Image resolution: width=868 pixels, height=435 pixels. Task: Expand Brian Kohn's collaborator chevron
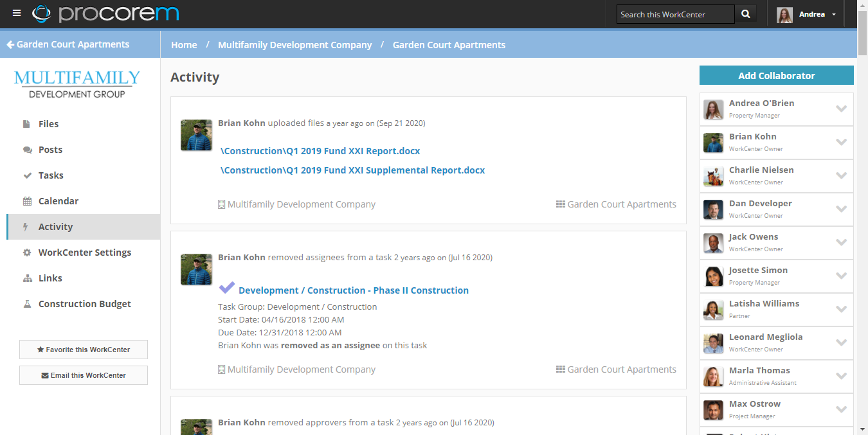(x=842, y=142)
